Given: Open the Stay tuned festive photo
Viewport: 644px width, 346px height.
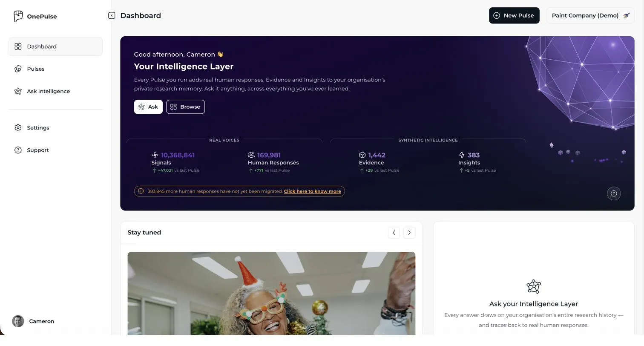Looking at the screenshot, I should point(271,294).
